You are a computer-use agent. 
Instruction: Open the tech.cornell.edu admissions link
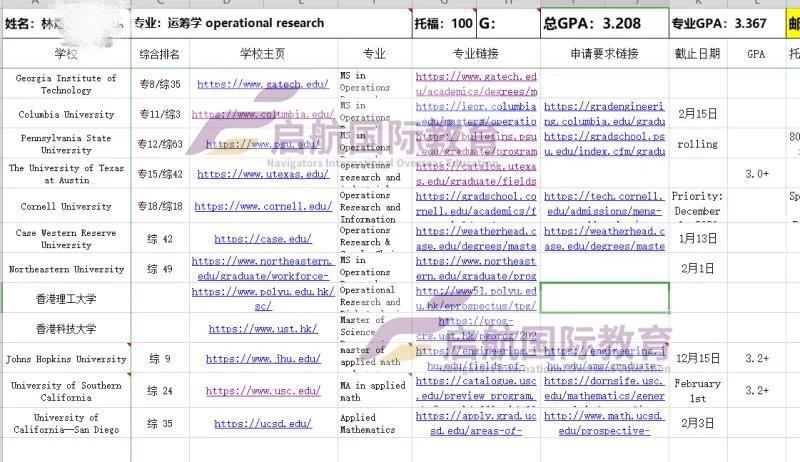point(605,203)
